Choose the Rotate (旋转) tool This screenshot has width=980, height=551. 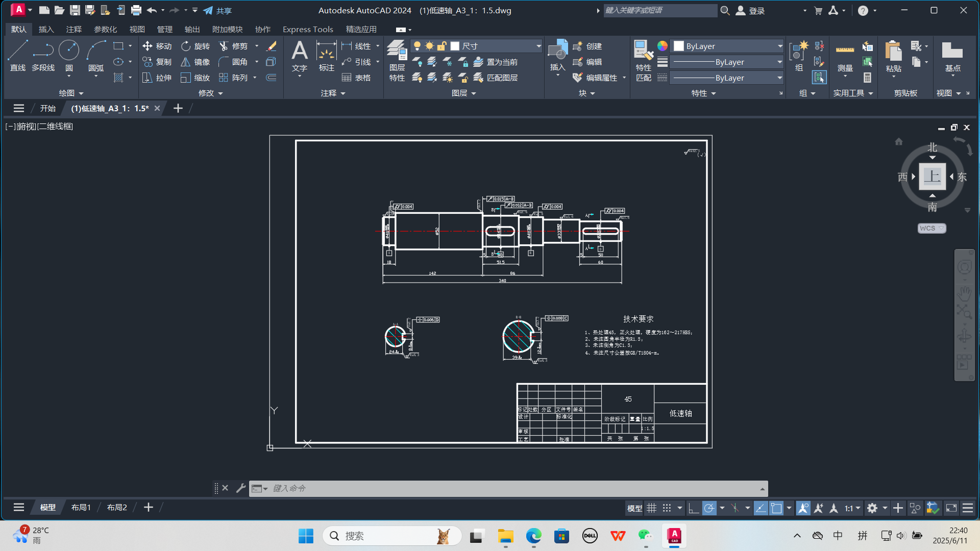tap(195, 46)
